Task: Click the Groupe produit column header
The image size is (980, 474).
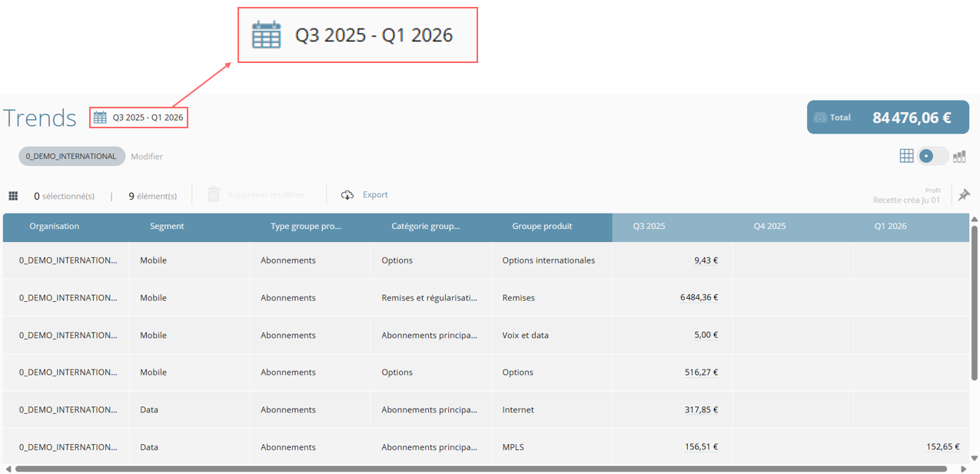Action: [x=542, y=227]
